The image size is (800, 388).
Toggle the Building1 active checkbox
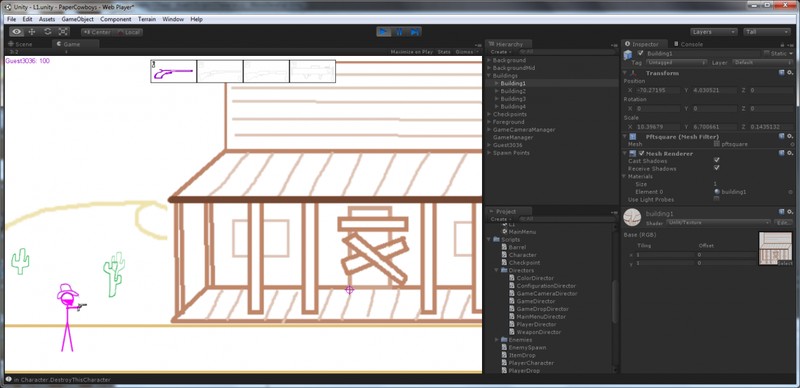tap(640, 53)
